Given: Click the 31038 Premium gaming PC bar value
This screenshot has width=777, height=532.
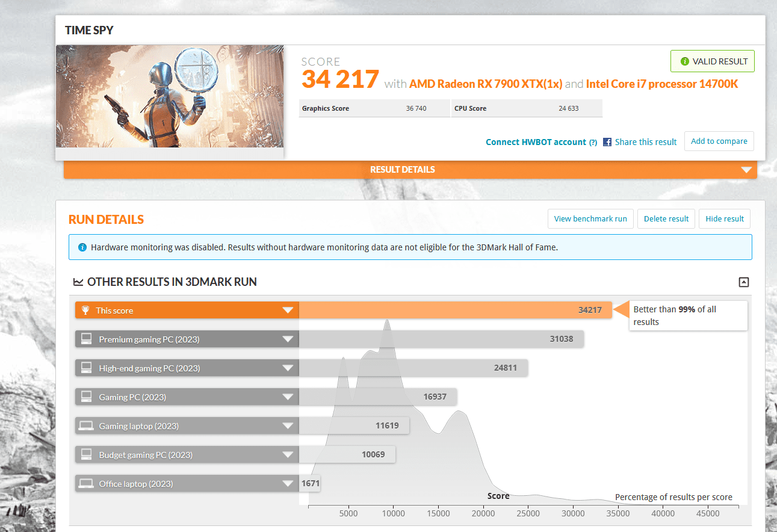Looking at the screenshot, I should click(562, 339).
